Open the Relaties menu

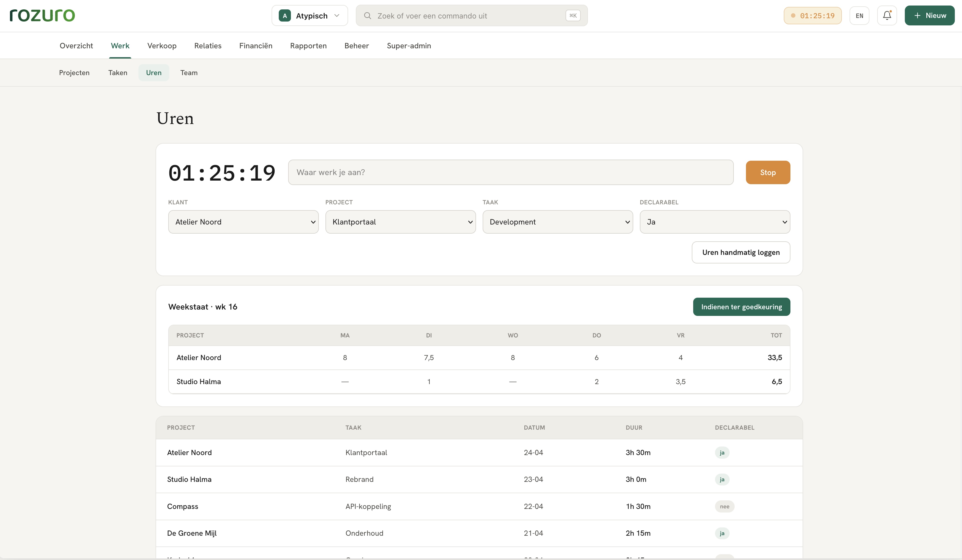(x=208, y=46)
